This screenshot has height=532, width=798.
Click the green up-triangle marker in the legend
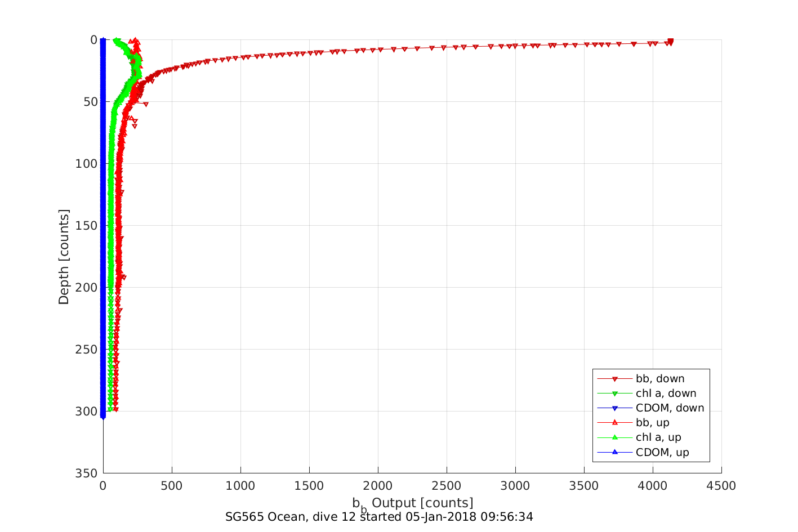[x=615, y=437]
